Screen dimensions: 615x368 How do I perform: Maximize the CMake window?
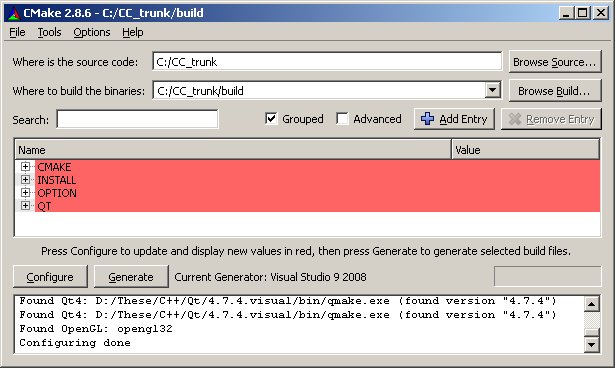click(583, 13)
